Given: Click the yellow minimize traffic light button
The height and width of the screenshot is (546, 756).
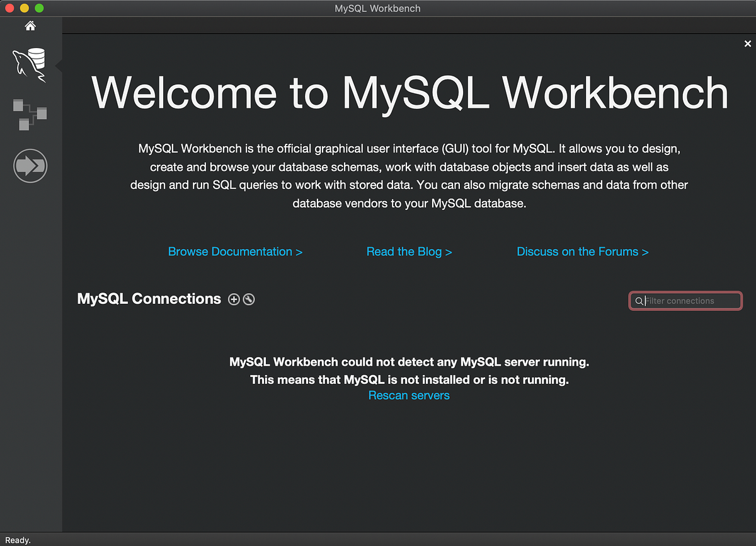Looking at the screenshot, I should [x=23, y=8].
